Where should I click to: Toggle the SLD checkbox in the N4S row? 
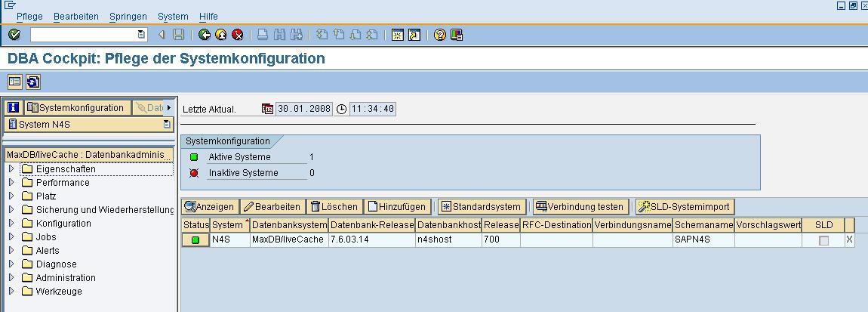pos(823,240)
